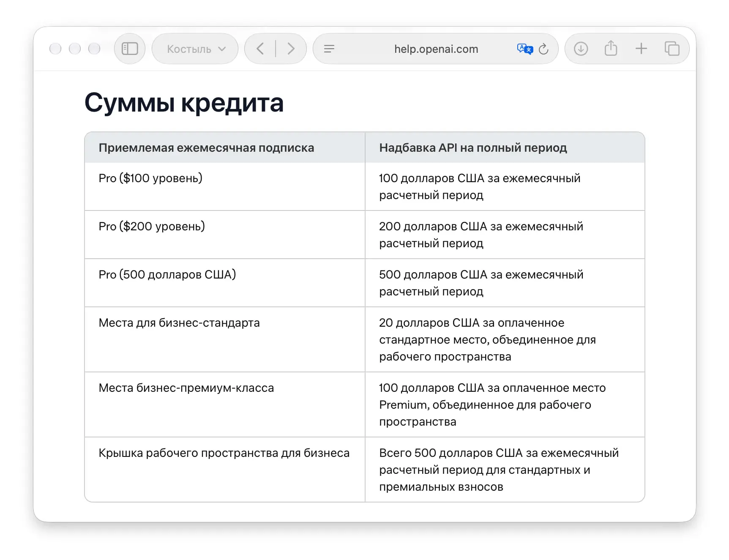This screenshot has width=729, height=560.
Task: Select the Места бизнес-премиум-класса cell
Action: 225,404
